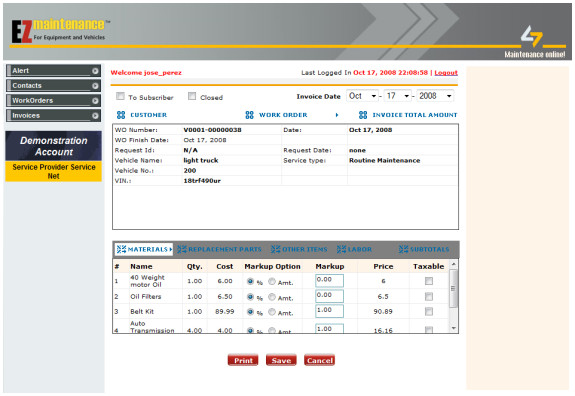Select Amt. markup option for Oil Filters
The image size is (575, 396).
pos(272,297)
